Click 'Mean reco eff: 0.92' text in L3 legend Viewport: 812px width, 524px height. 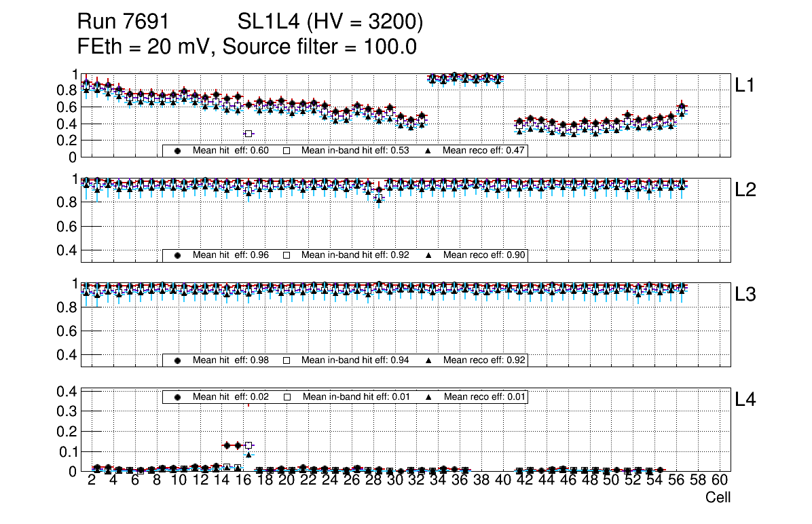tap(483, 360)
